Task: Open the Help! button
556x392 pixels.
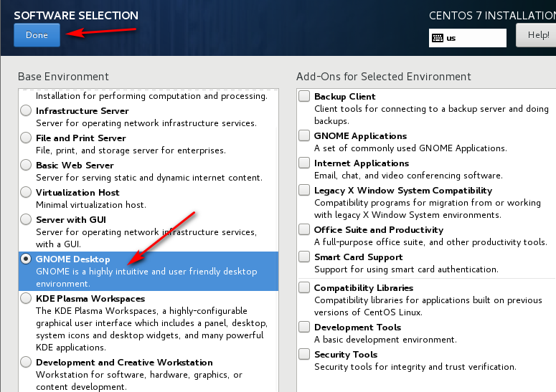Action: point(536,35)
